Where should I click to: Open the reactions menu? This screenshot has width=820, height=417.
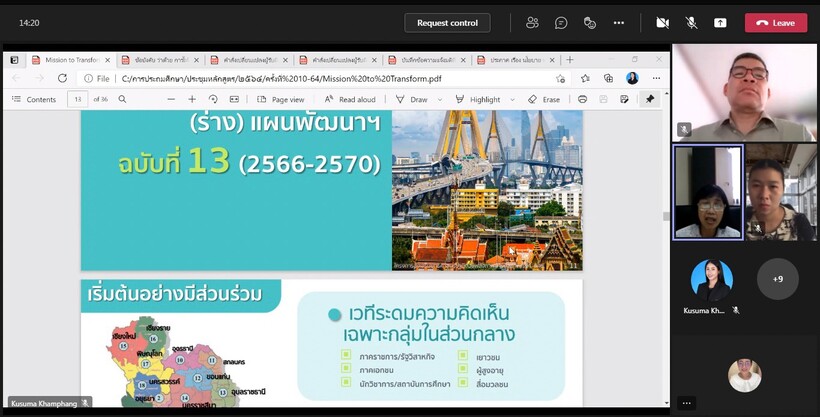590,23
